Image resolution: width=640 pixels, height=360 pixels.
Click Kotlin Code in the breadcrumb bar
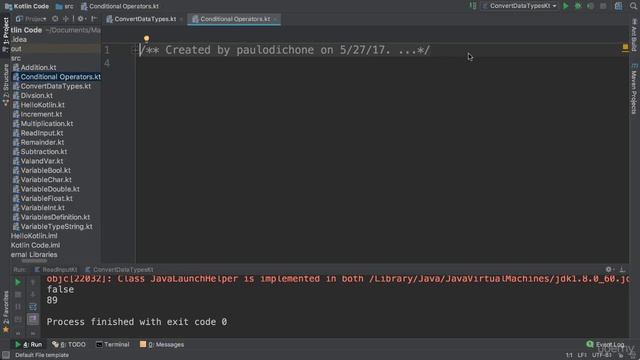click(x=27, y=6)
